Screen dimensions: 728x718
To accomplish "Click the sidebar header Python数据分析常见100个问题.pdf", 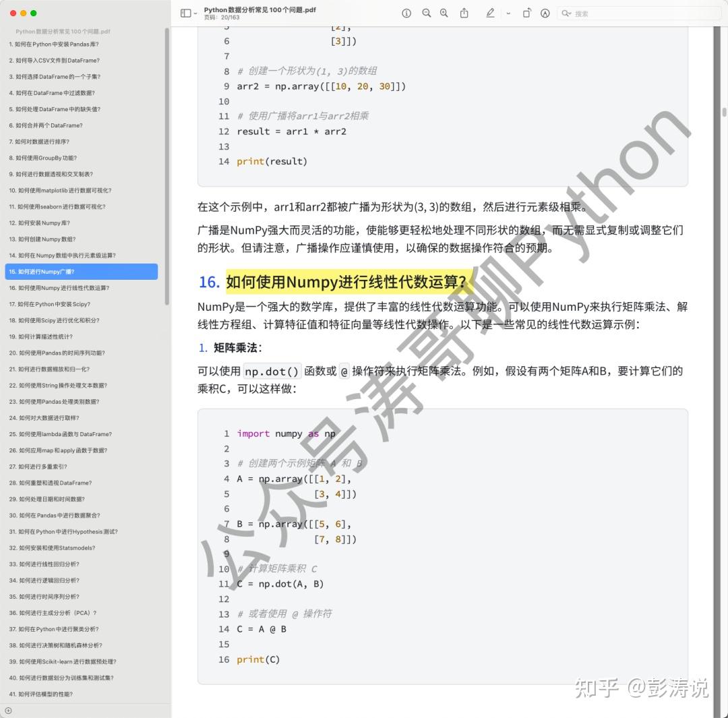I will pyautogui.click(x=63, y=32).
